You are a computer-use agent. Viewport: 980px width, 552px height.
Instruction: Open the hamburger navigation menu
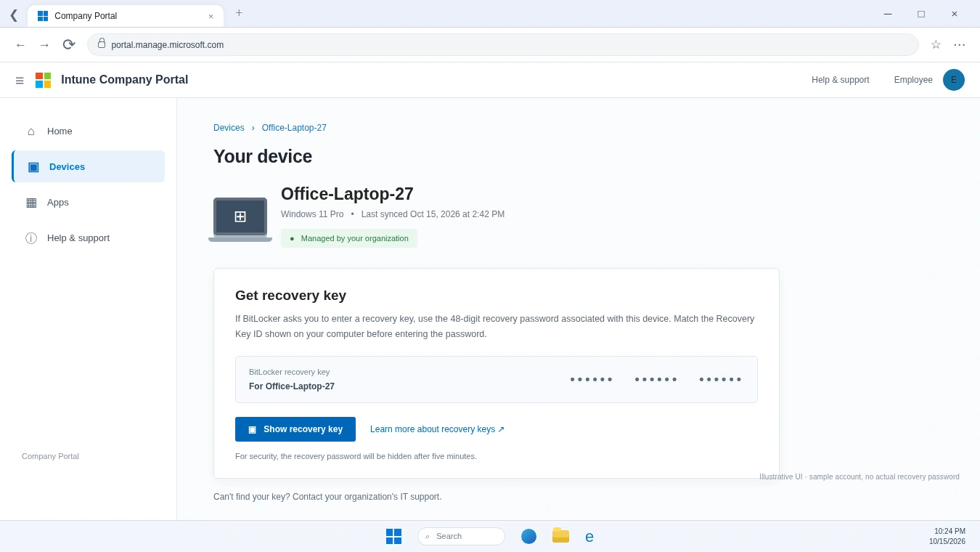pyautogui.click(x=20, y=81)
